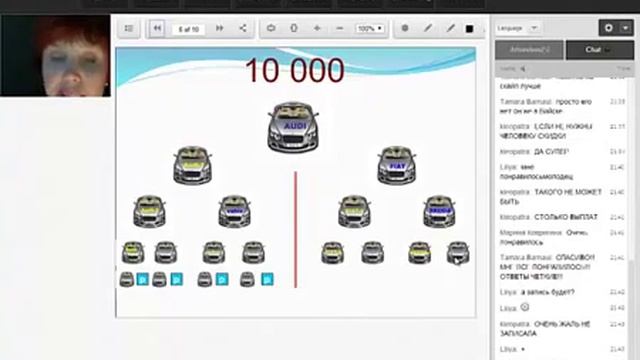Open the Language dropdown
Viewport: 640px width, 360px height.
pyautogui.click(x=518, y=28)
